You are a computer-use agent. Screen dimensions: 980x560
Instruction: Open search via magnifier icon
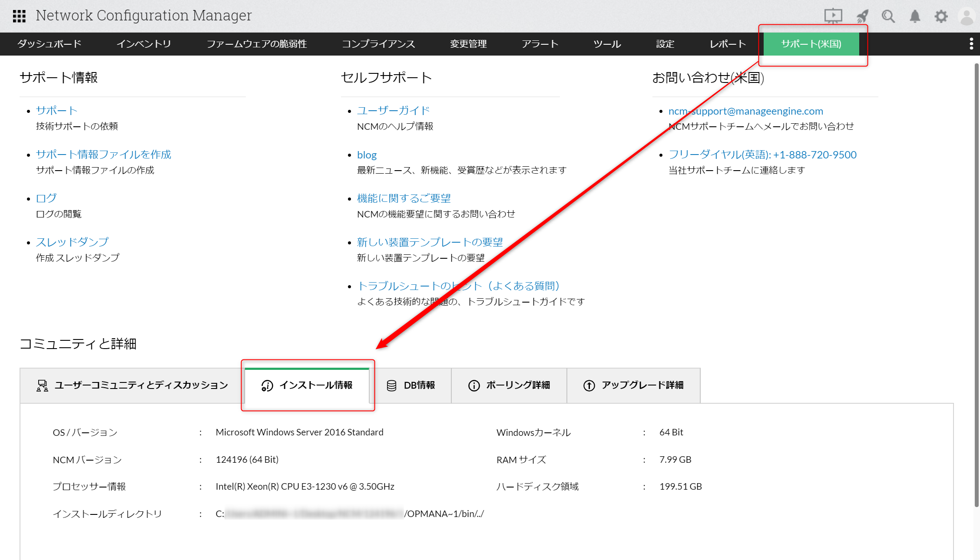(888, 16)
